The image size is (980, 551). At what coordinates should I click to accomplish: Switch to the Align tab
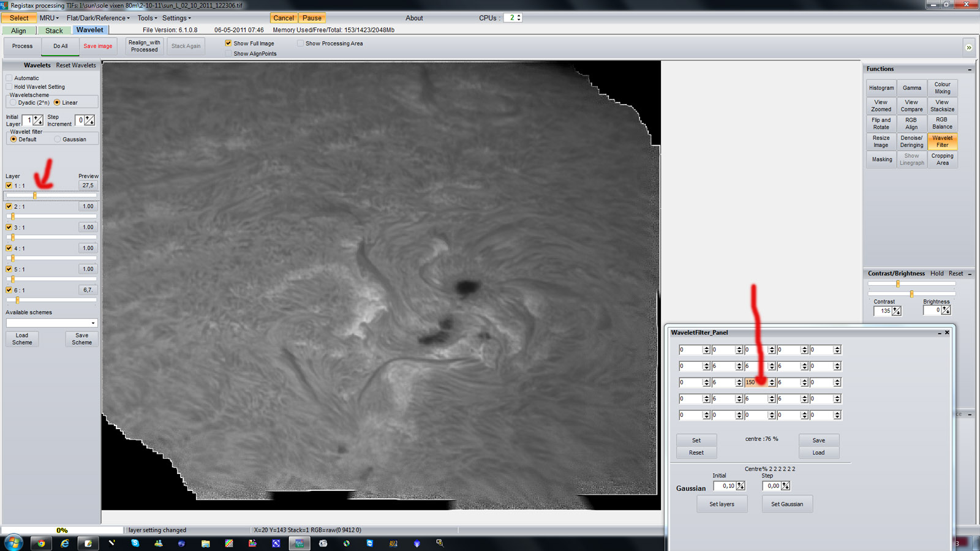pyautogui.click(x=18, y=31)
